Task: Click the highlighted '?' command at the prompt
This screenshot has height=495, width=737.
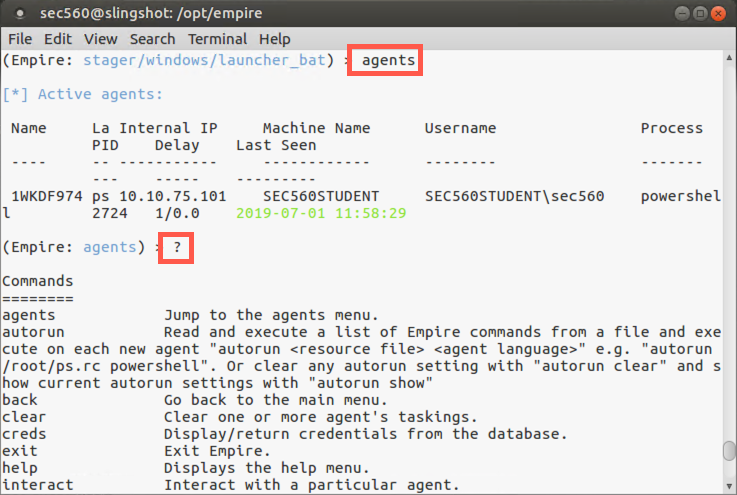Action: pyautogui.click(x=177, y=247)
